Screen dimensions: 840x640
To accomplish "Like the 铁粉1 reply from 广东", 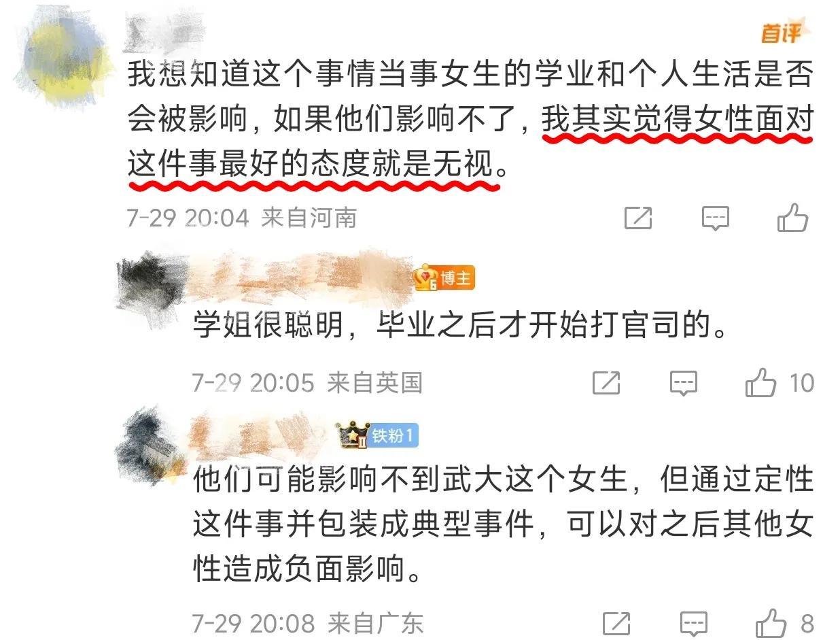I will pos(772,622).
